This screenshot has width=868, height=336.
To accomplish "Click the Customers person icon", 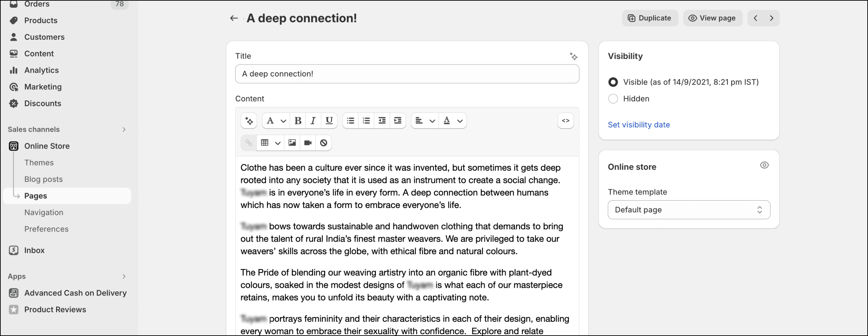I will (14, 37).
